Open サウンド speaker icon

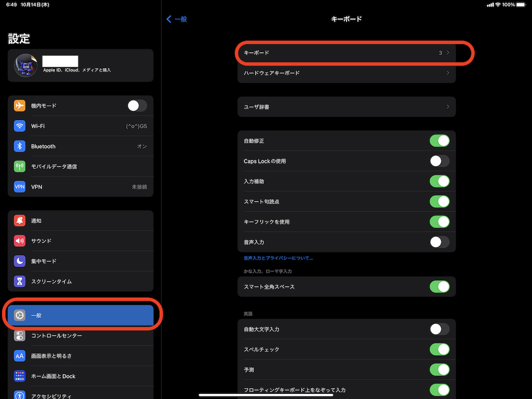[20, 241]
